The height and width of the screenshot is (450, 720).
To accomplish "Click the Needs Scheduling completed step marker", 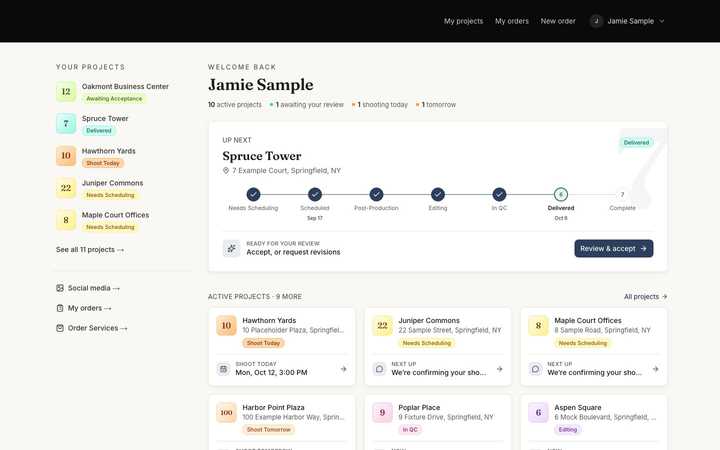I will coord(253,195).
